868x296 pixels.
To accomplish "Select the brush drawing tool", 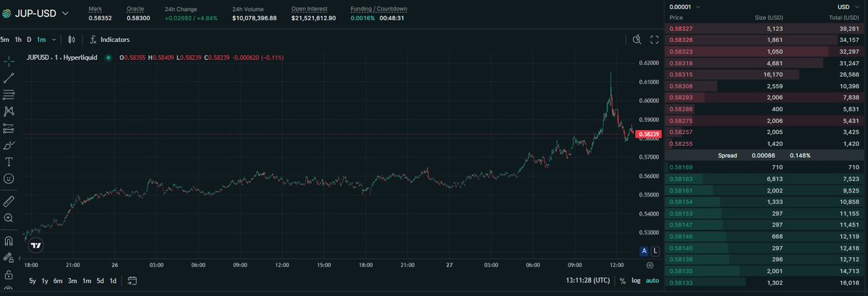I will pyautogui.click(x=9, y=145).
